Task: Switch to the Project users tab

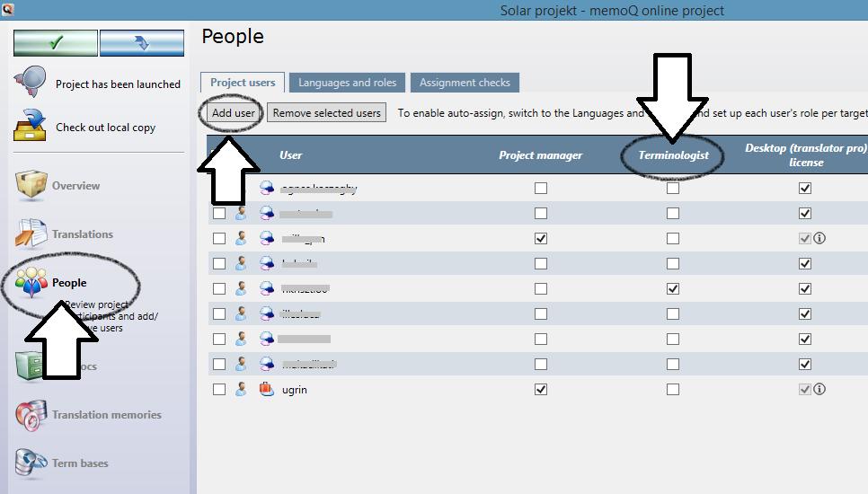Action: pyautogui.click(x=243, y=83)
